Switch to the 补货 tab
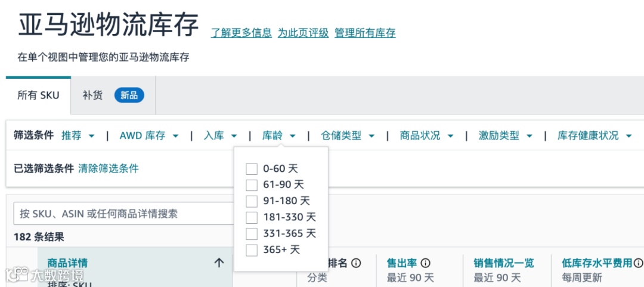 (113, 96)
